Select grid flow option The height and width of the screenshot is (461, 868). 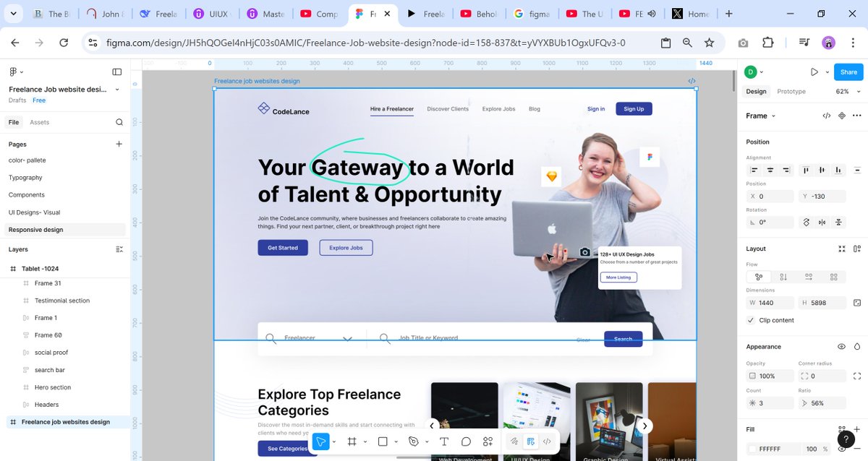[834, 277]
